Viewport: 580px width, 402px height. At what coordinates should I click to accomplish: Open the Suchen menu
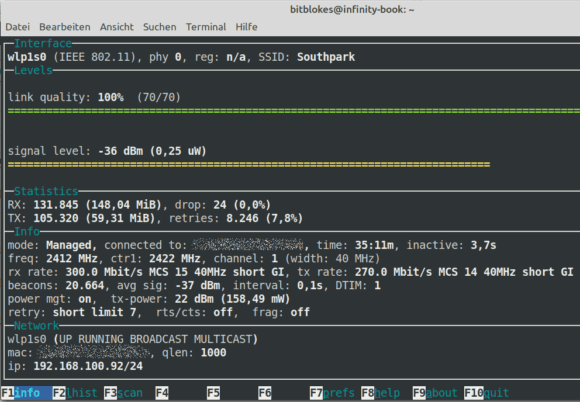point(159,27)
